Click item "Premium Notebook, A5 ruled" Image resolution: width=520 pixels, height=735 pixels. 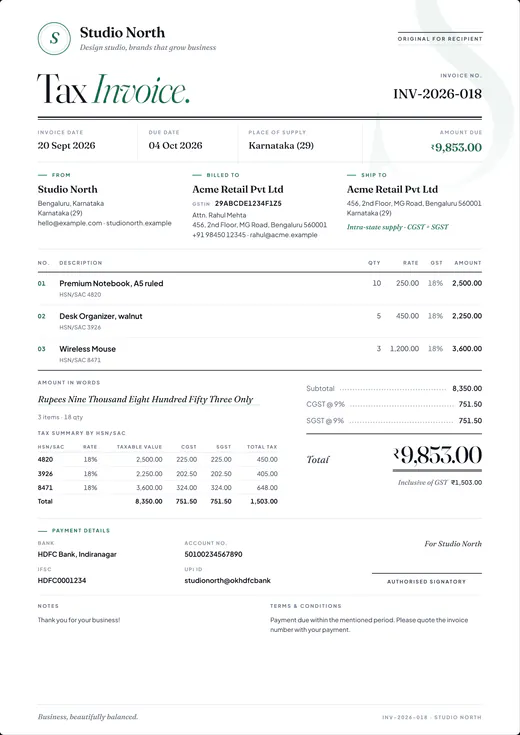(x=111, y=284)
